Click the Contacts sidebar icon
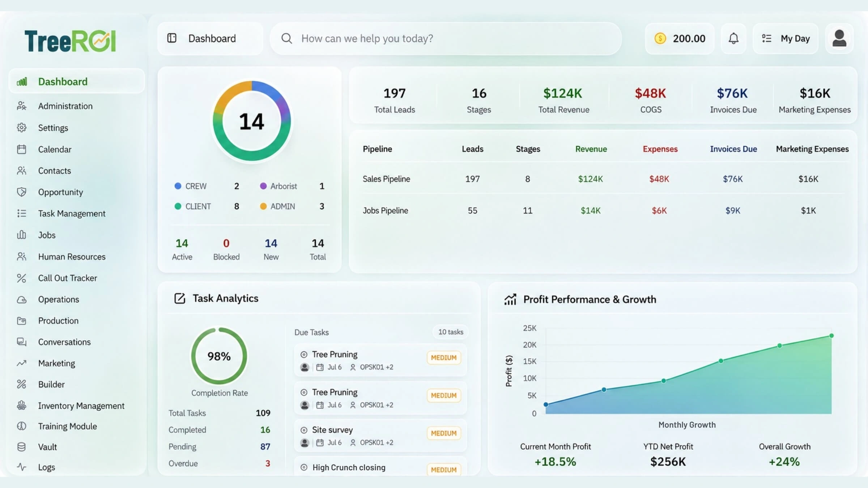The height and width of the screenshot is (488, 868). point(21,171)
